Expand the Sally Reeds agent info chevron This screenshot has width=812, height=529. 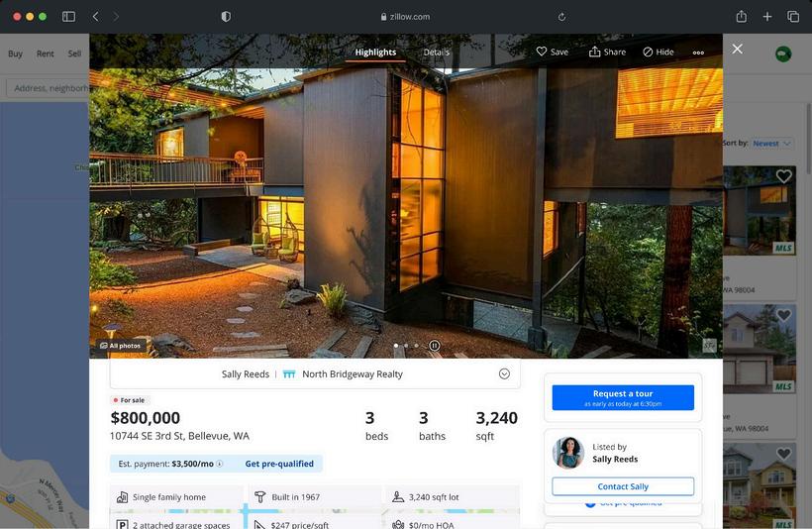(x=504, y=374)
